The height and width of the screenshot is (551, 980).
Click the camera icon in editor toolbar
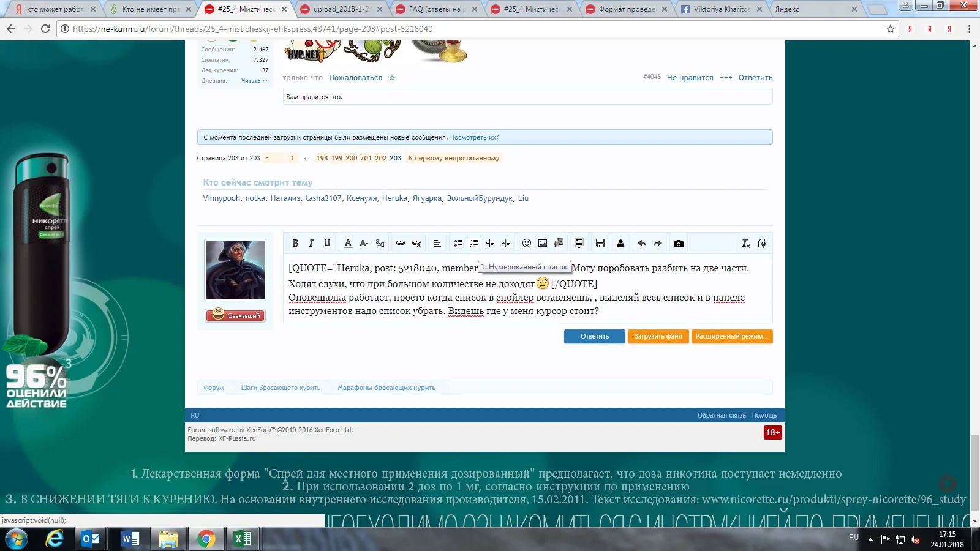[x=679, y=243]
